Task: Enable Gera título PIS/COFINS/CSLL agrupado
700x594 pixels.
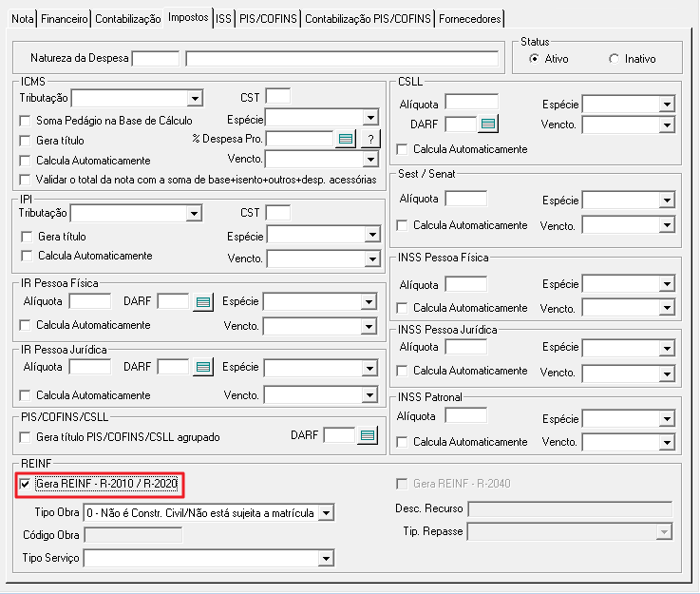Action: [x=25, y=437]
